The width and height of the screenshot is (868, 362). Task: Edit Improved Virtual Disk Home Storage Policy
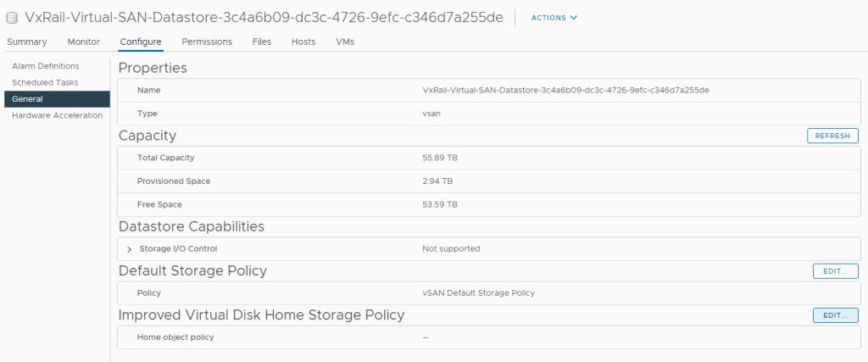835,315
